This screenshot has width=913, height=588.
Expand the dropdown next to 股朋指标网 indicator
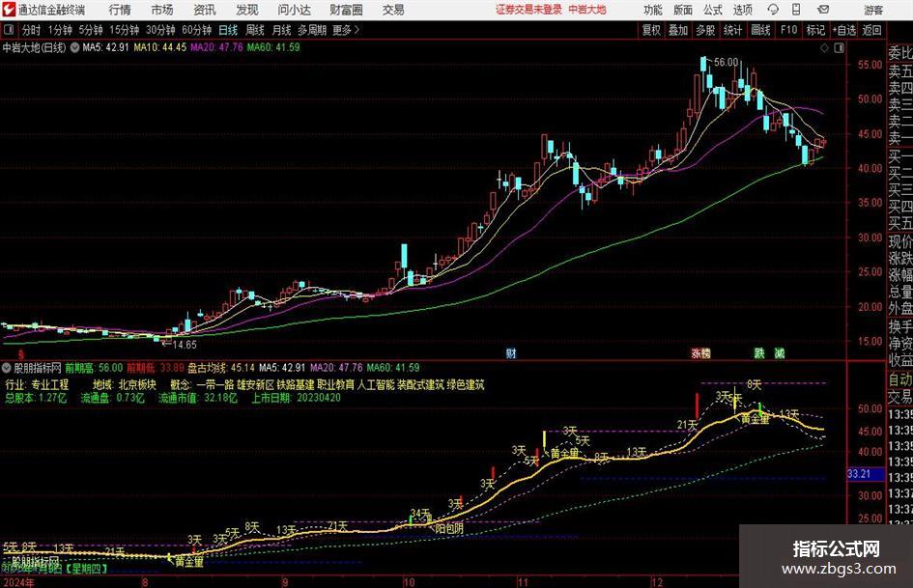click(7, 367)
